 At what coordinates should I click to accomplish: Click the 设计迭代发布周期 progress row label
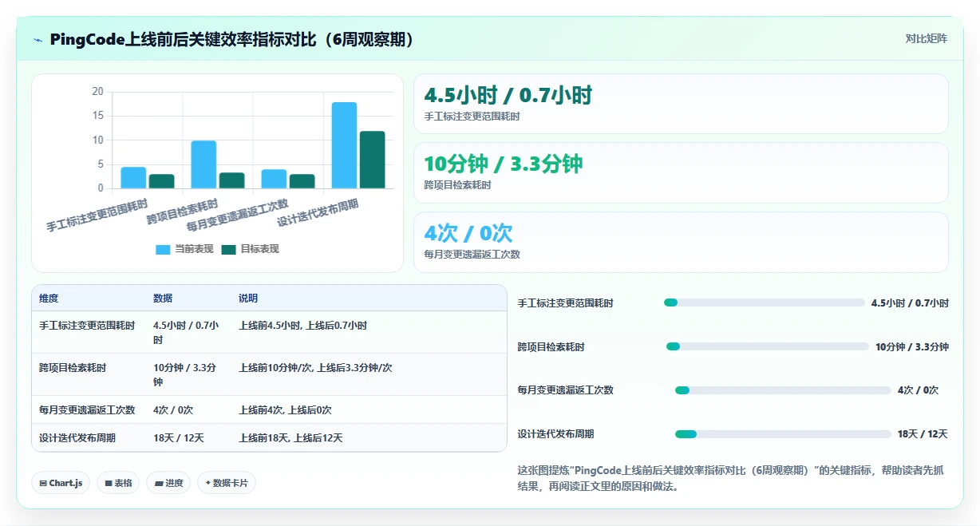(x=555, y=434)
